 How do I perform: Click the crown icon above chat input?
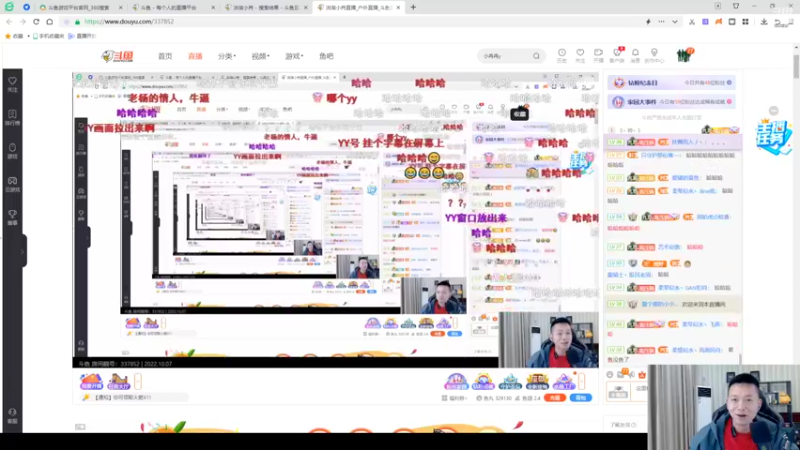(x=642, y=374)
